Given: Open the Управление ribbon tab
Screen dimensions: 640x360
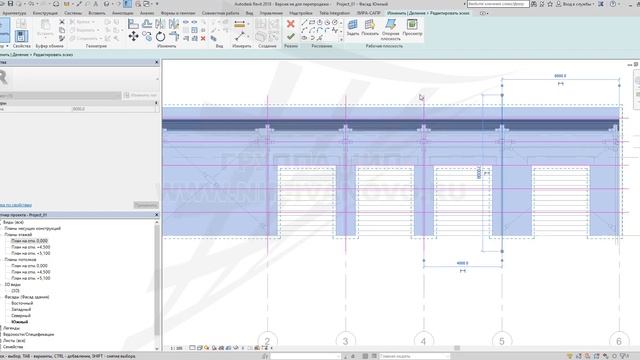Looking at the screenshot, I should coord(271,13).
